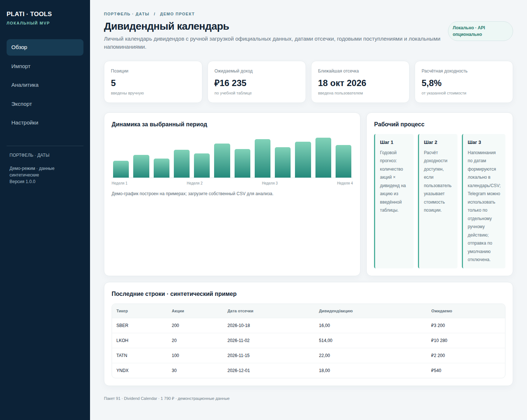Select the Шаг 2 workflow card

438,201
